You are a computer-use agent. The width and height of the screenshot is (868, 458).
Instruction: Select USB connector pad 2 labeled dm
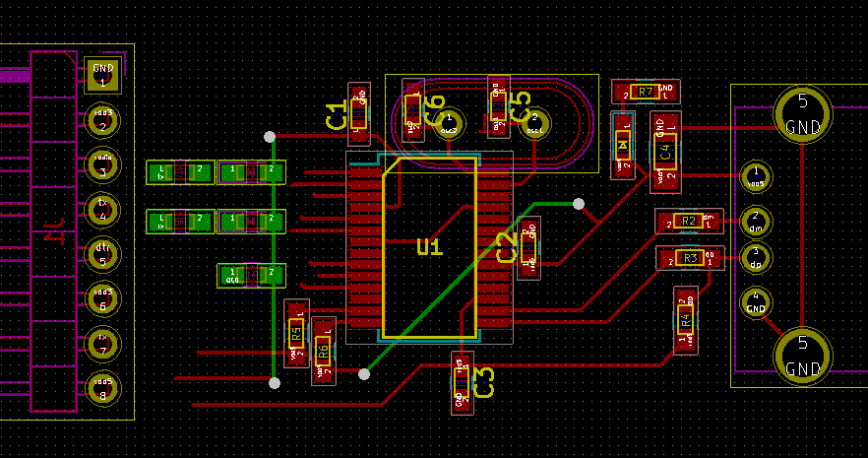click(756, 221)
